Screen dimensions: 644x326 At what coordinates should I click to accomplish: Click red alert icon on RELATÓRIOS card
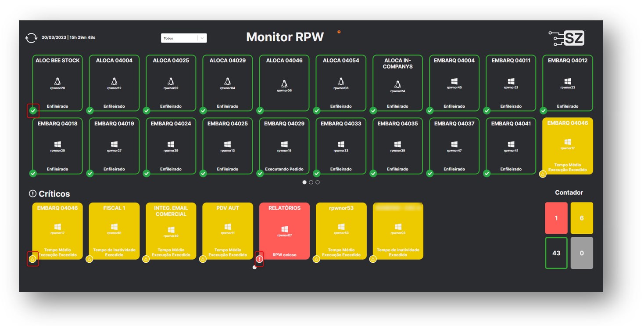[x=260, y=259]
